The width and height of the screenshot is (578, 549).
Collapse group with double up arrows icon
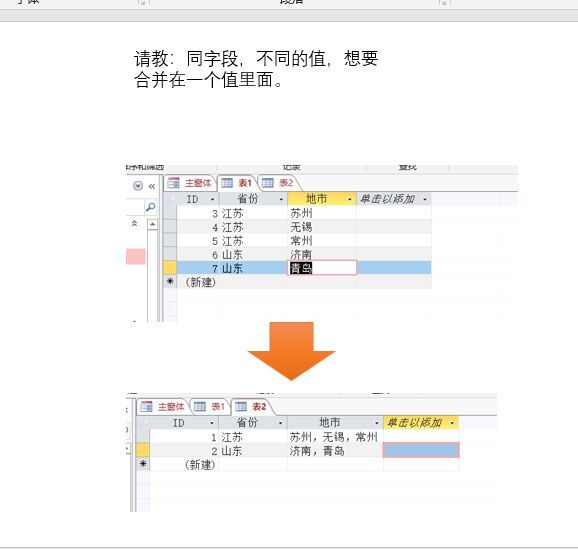tap(135, 223)
